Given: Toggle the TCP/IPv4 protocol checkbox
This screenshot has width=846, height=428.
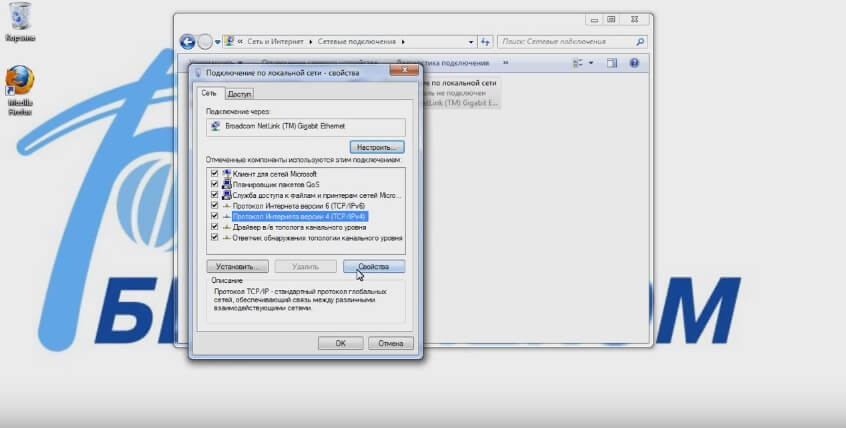Looking at the screenshot, I should 214,216.
